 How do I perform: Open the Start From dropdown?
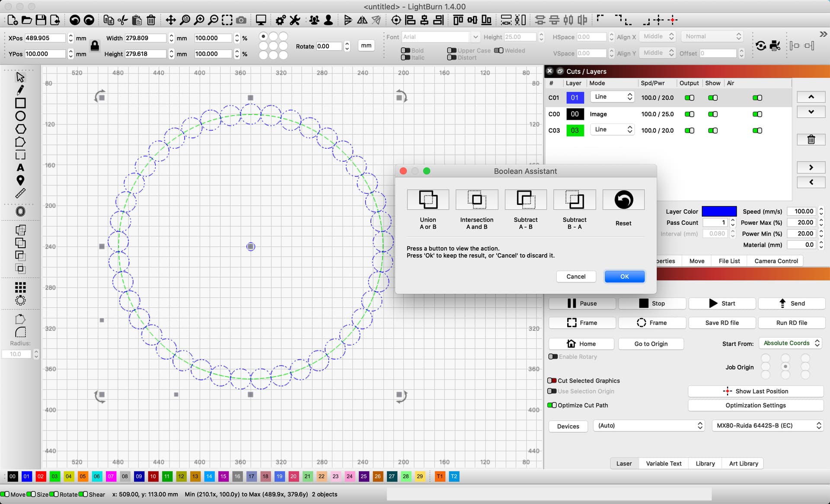tap(790, 343)
